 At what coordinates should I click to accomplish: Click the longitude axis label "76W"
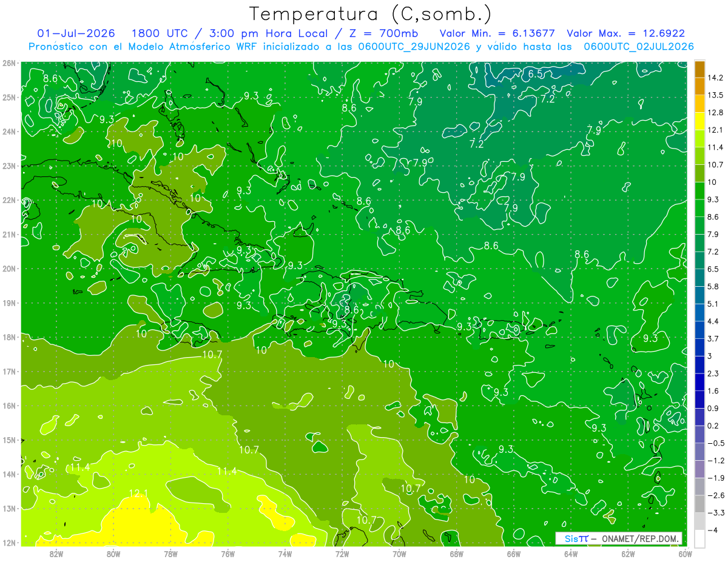[x=227, y=553]
